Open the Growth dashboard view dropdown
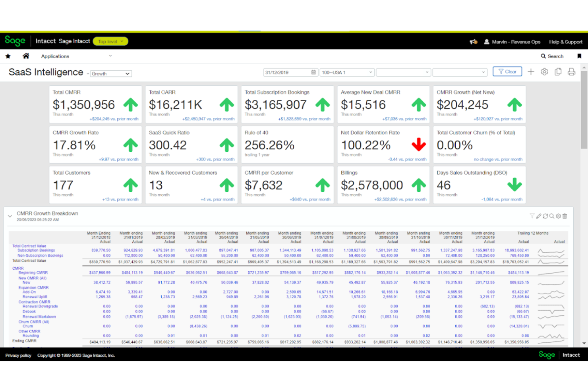 pos(111,73)
